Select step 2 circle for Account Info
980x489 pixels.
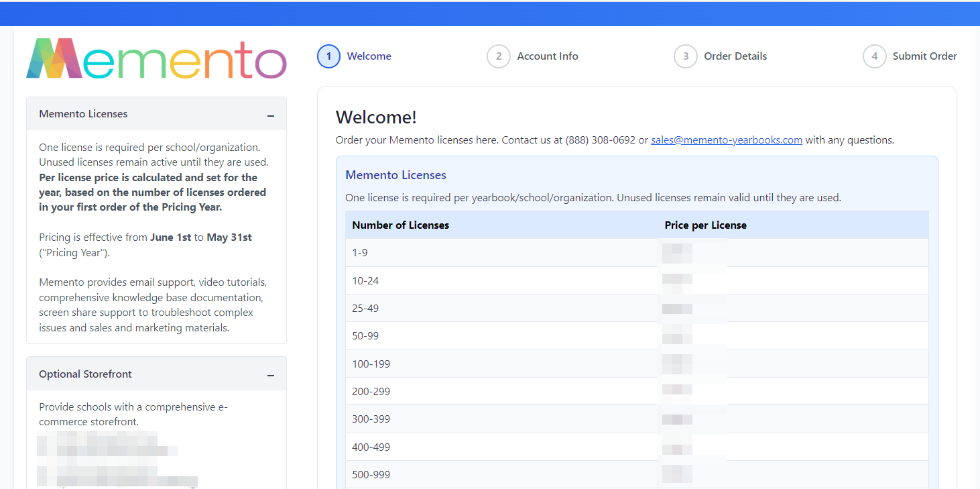[499, 56]
